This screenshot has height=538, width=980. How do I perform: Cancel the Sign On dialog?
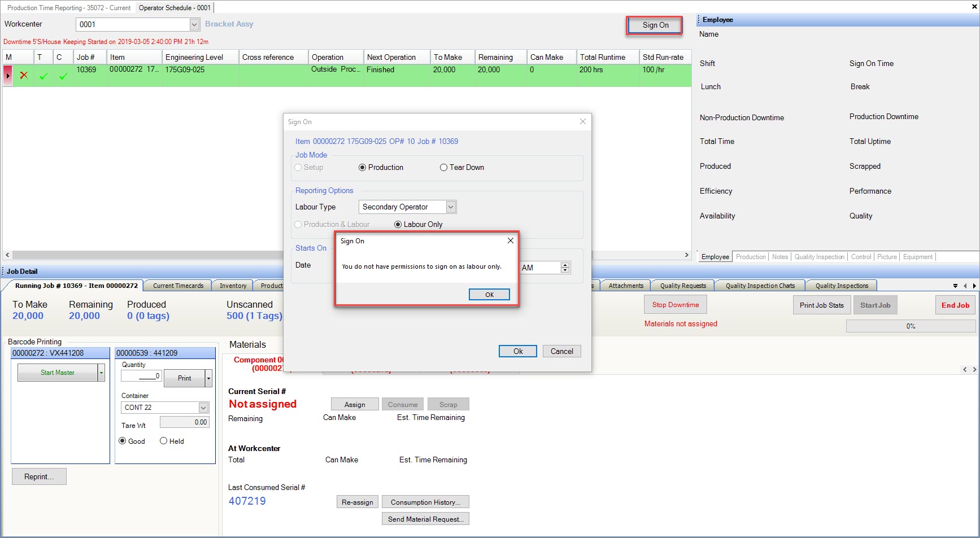click(x=562, y=351)
